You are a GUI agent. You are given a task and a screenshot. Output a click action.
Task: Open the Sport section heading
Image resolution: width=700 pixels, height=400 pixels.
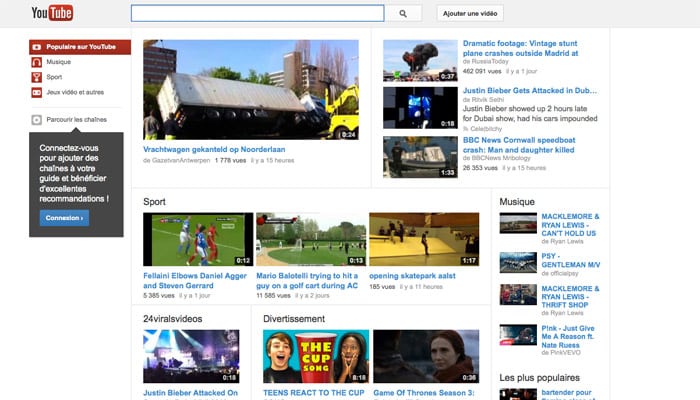[154, 201]
